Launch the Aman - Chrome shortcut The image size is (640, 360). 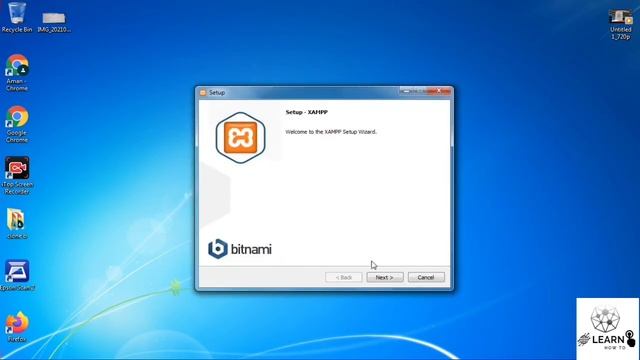(17, 73)
